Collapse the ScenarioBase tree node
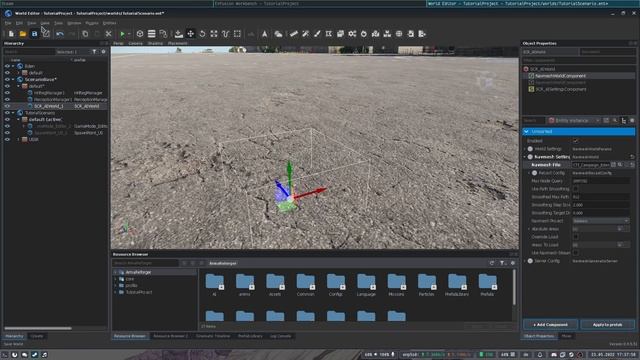The image size is (640, 360). (13, 79)
